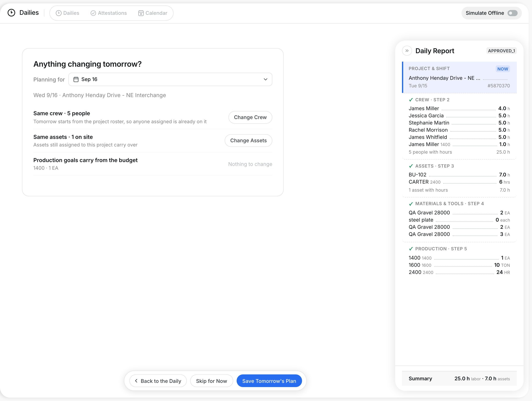Screen dimensions: 532x401
Task: Open the Attestations tab
Action: [109, 13]
